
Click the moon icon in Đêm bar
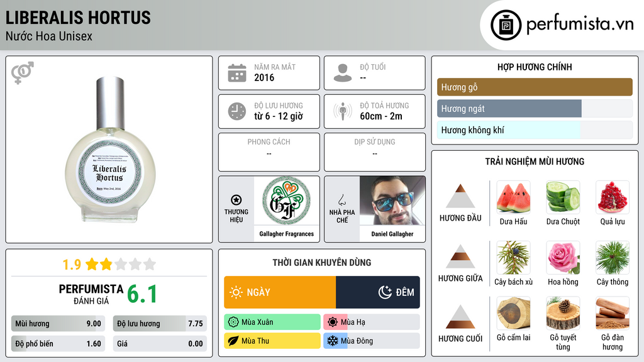coord(385,292)
